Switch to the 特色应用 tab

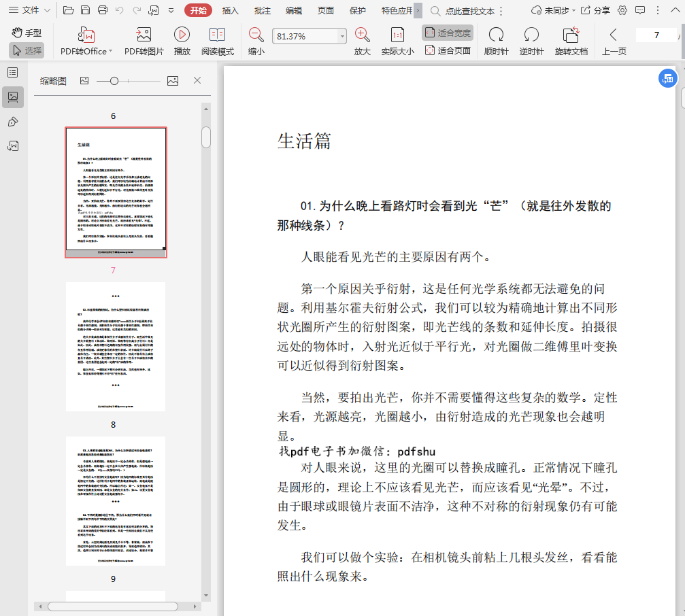pos(397,10)
